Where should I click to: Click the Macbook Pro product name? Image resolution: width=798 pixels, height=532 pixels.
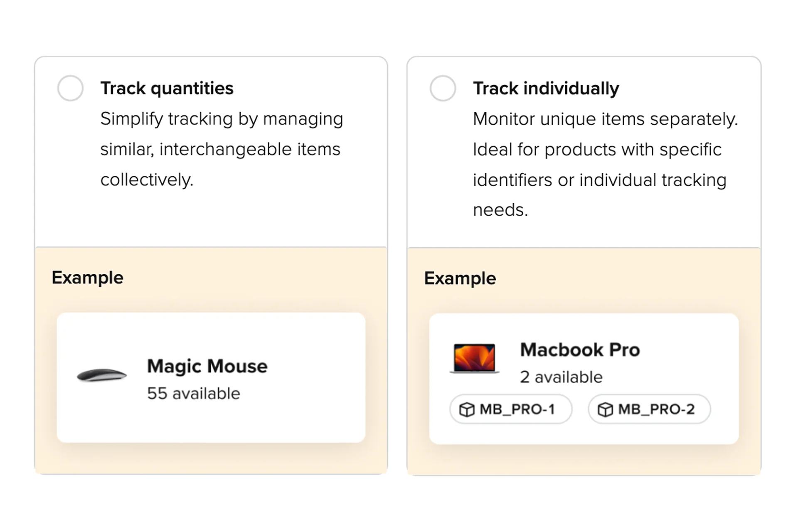point(580,350)
